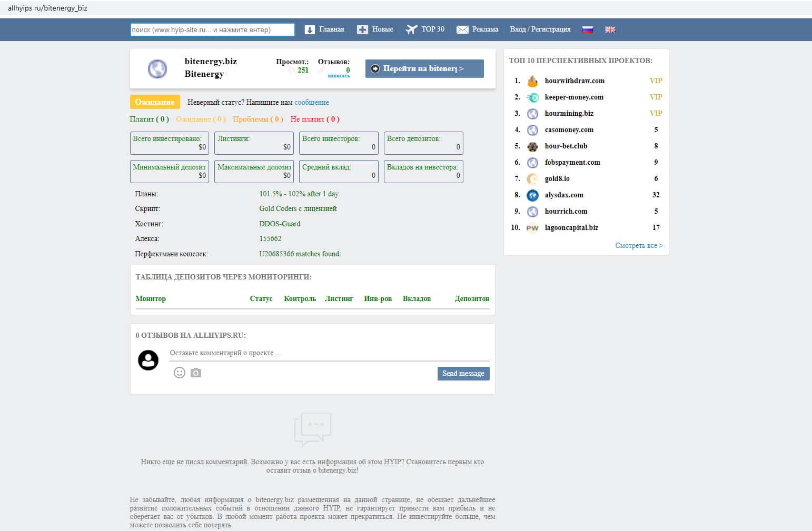The width and height of the screenshot is (812, 531).
Task: Click the hourwithdraw.com flame icon
Action: tap(532, 81)
